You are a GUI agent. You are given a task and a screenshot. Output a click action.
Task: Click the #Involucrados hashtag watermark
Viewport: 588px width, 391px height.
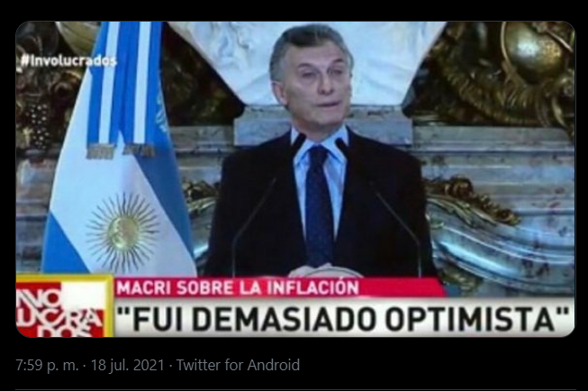[x=68, y=60]
